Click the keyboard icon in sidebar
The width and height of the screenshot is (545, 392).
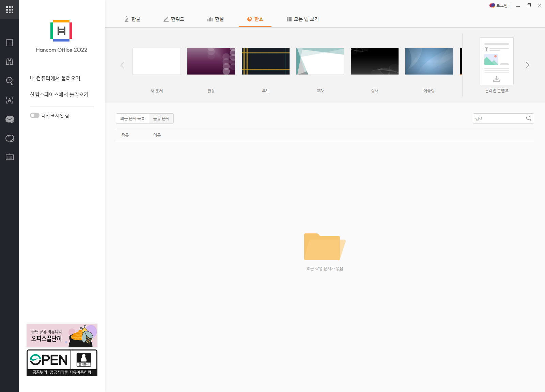coord(10,157)
